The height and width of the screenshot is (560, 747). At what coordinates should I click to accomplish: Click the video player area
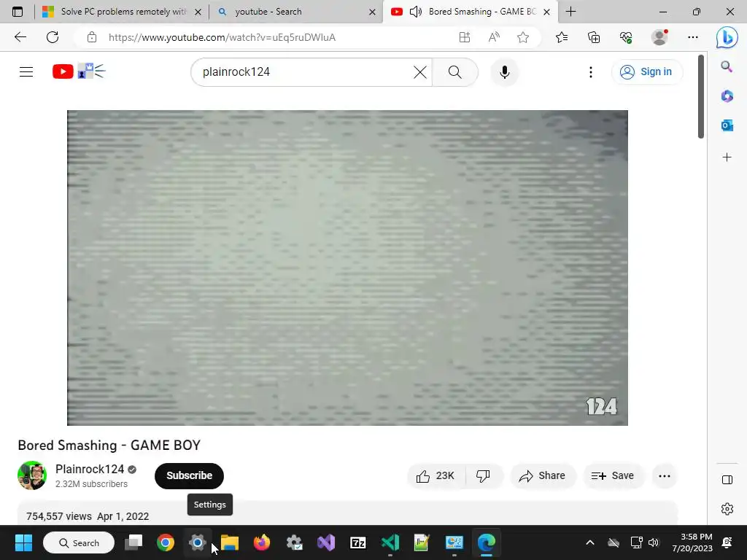coord(347,268)
